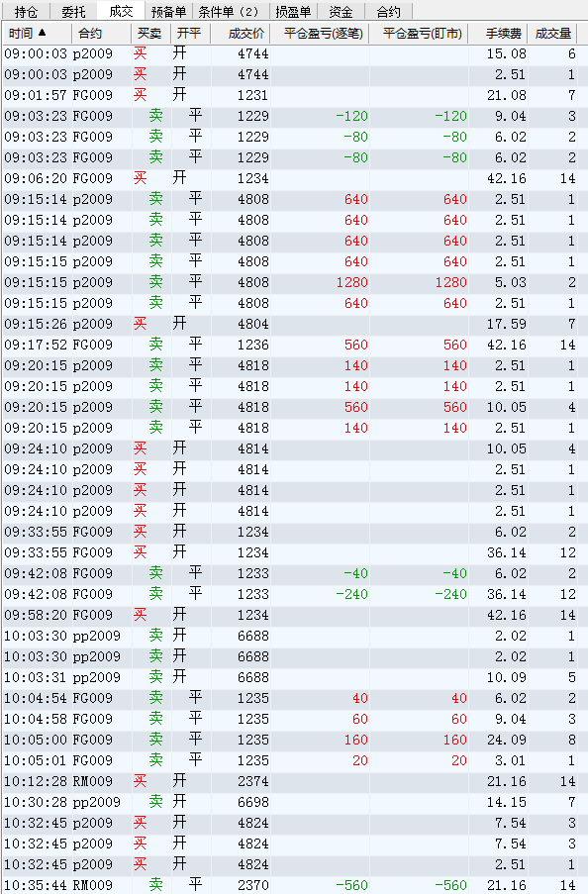
Task: Click price 4804 in 成交价 column
Action: (x=253, y=324)
